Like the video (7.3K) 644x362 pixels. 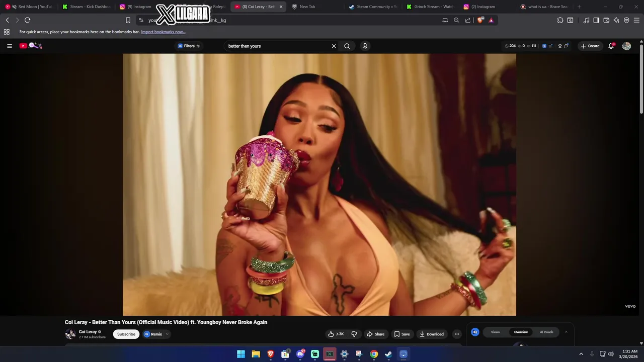click(336, 334)
